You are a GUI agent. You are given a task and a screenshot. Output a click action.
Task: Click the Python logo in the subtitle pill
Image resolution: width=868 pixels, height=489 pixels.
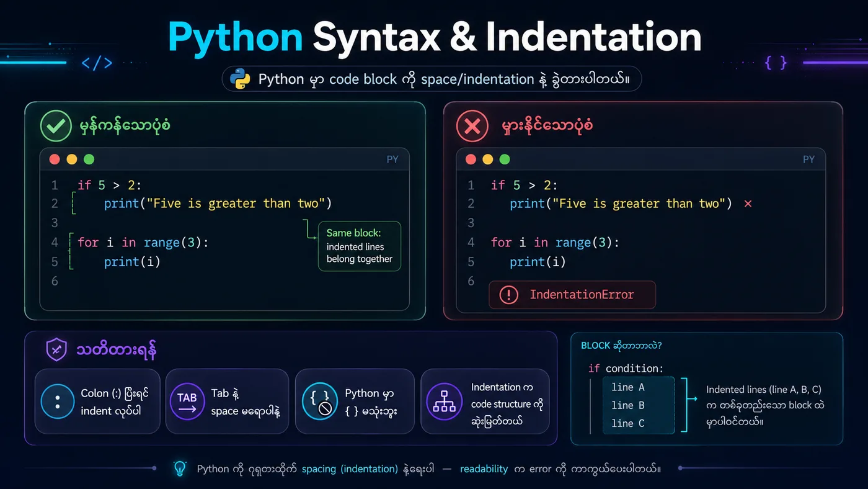click(x=240, y=79)
